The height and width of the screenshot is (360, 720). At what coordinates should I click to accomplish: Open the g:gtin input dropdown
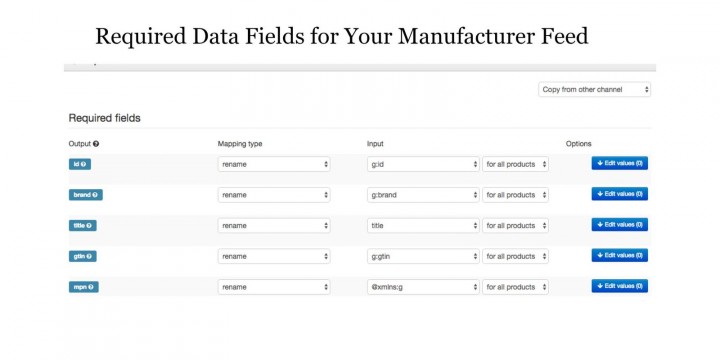(423, 256)
